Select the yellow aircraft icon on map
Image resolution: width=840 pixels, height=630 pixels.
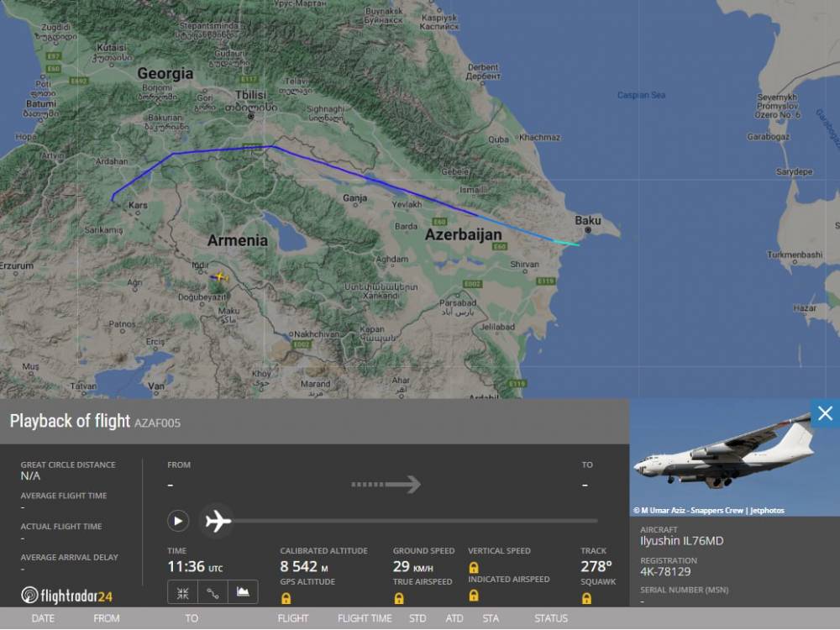pyautogui.click(x=219, y=277)
